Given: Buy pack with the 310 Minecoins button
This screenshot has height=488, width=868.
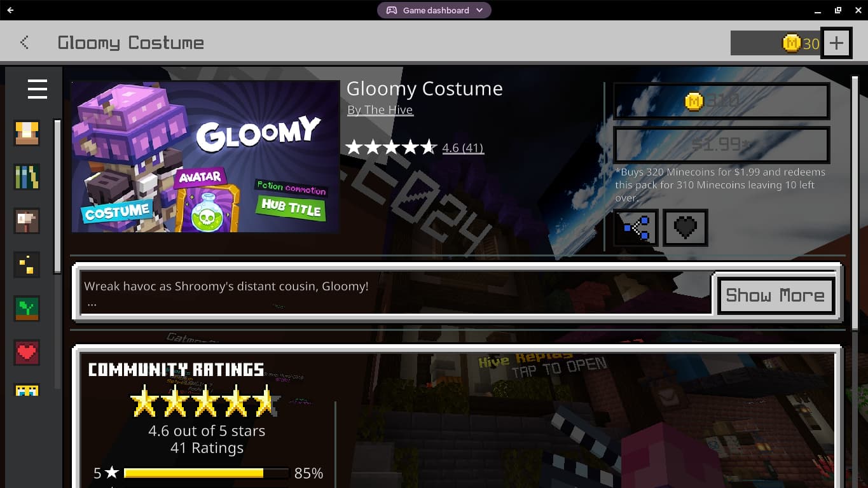Looking at the screenshot, I should (x=721, y=101).
